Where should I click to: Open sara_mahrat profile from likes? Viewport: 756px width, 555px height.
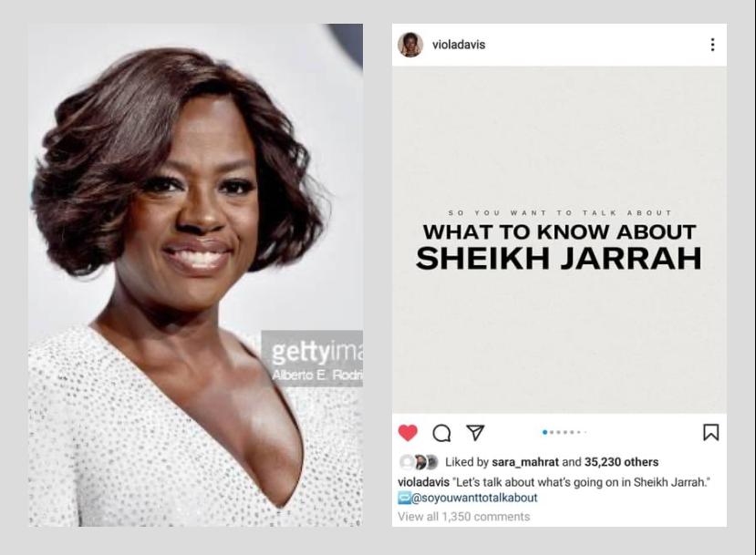coord(524,462)
